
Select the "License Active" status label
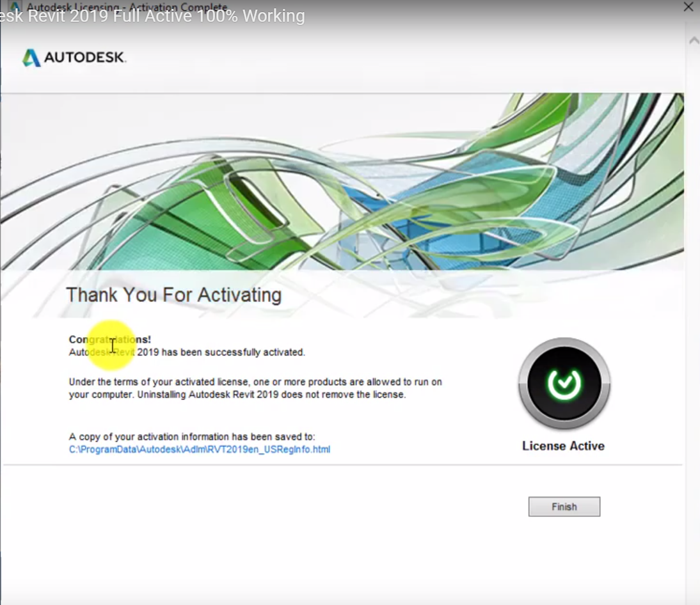click(x=564, y=446)
